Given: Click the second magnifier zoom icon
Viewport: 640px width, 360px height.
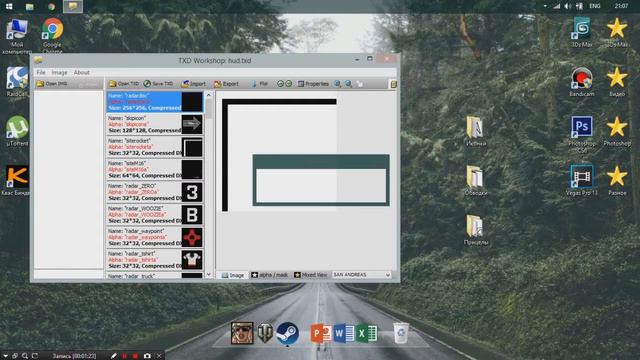Looking at the screenshot, I should click(x=349, y=84).
